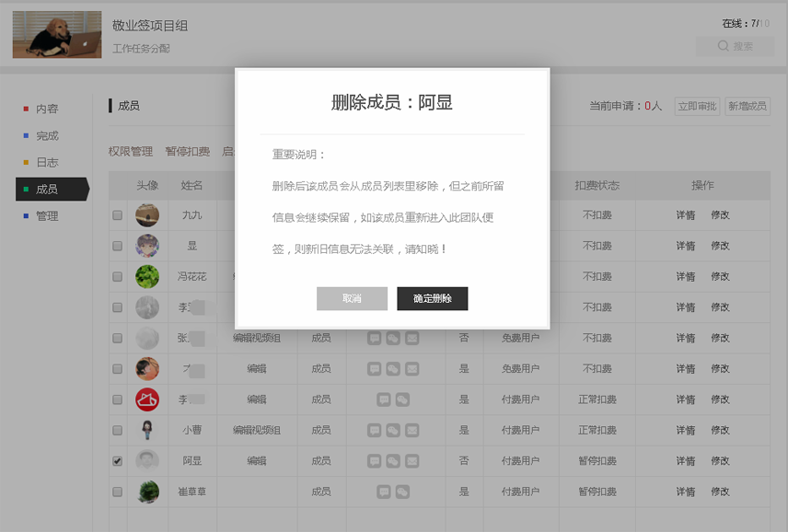Click 修改 in the 九九 row
The width and height of the screenshot is (788, 532).
pos(720,215)
